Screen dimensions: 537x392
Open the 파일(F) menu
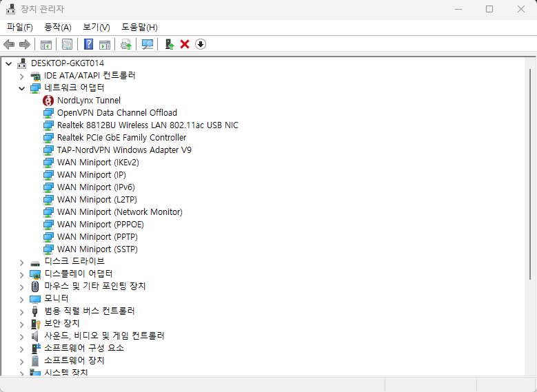(x=20, y=28)
